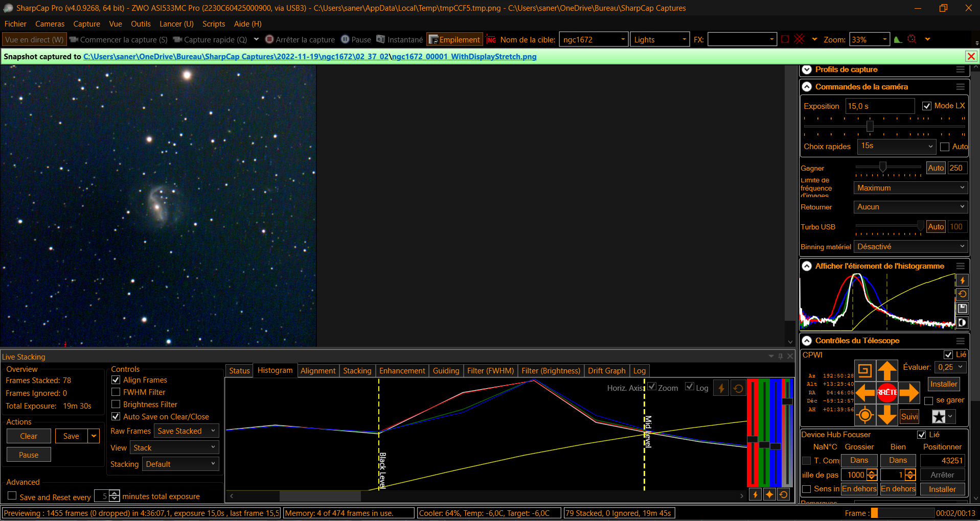Image resolution: width=980 pixels, height=521 pixels.
Task: Open the Zoom 33% dropdown
Action: pos(870,39)
